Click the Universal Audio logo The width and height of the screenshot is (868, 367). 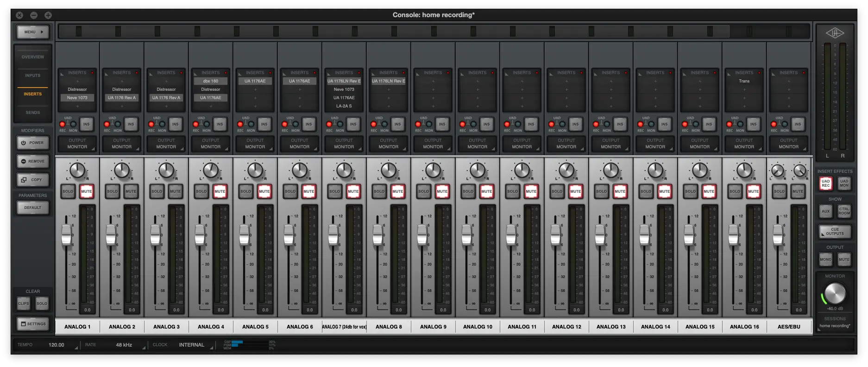click(x=835, y=33)
